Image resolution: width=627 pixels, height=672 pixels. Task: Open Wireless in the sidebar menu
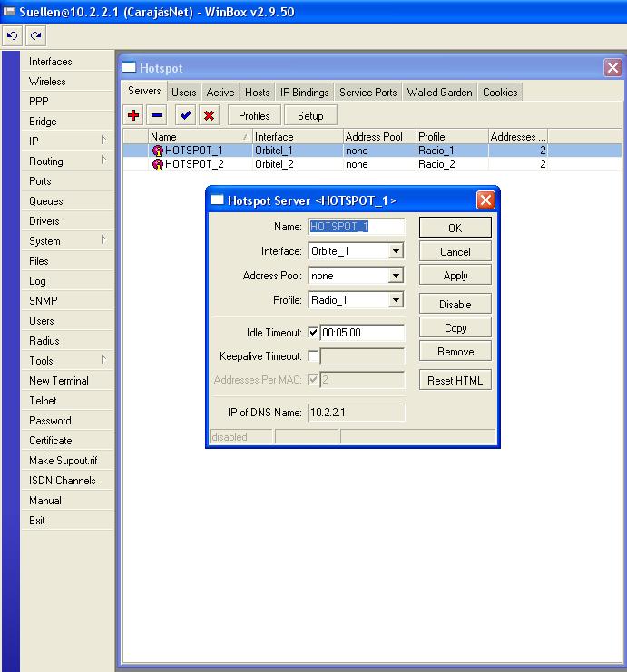67,82
